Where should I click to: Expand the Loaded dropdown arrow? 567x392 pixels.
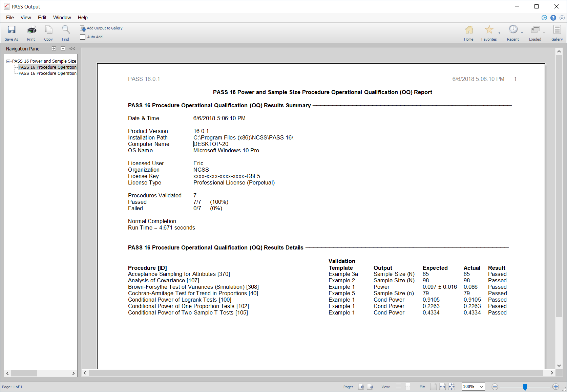coord(544,33)
